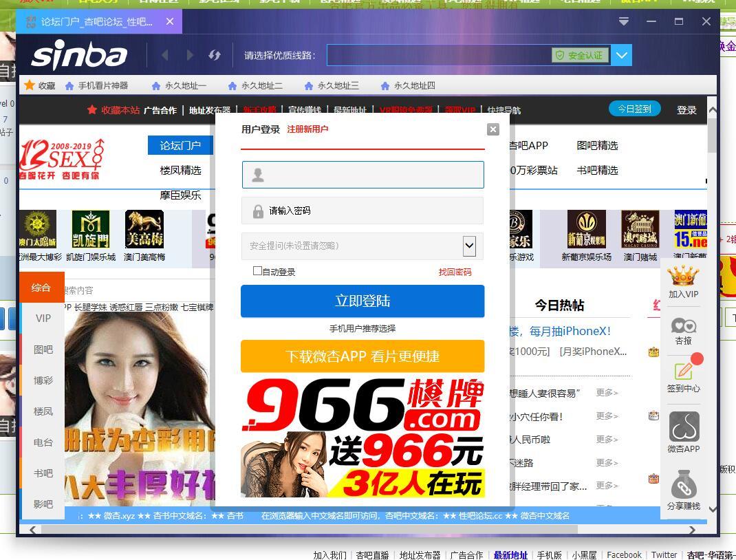
Task: Click inside the username input field
Action: click(362, 175)
